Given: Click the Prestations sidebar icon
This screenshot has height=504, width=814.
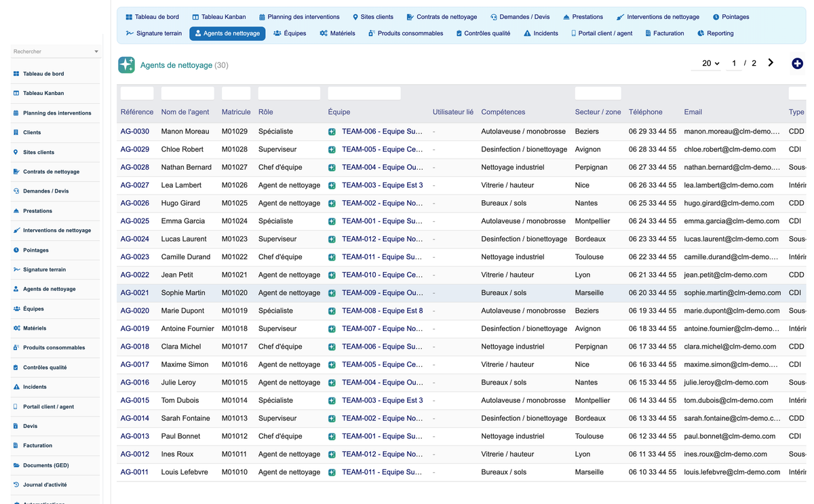Looking at the screenshot, I should 16,211.
